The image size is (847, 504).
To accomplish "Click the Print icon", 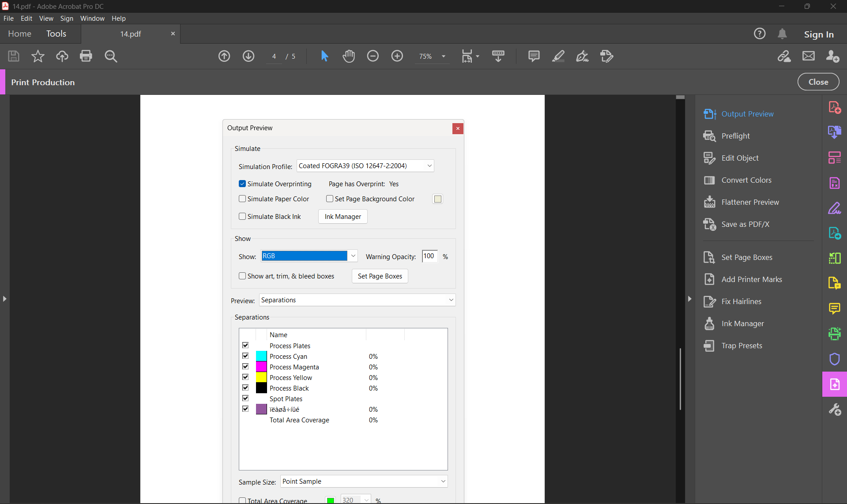I will (x=86, y=56).
